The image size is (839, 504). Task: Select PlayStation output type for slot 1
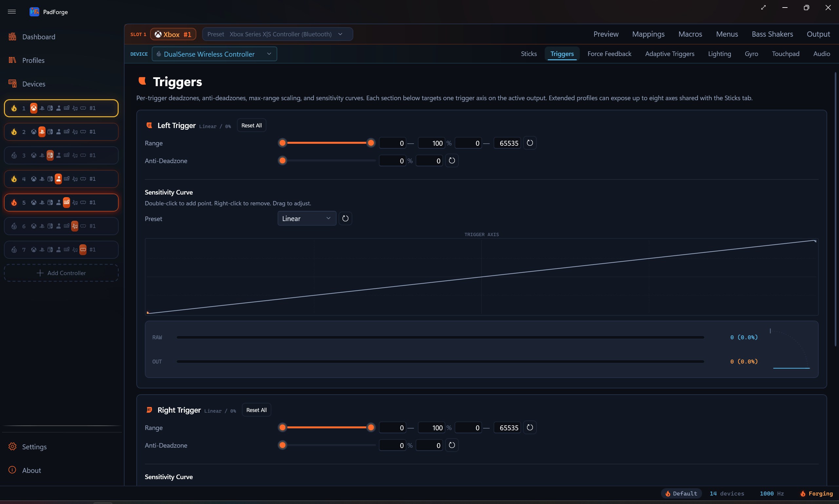click(42, 108)
